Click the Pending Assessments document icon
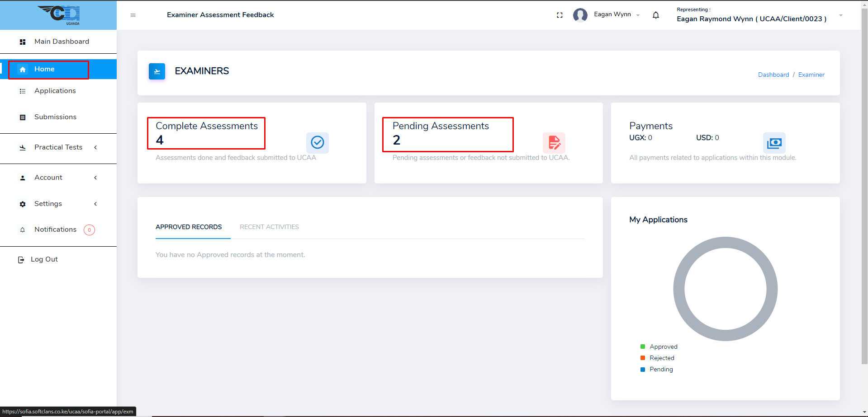Image resolution: width=868 pixels, height=417 pixels. coord(554,143)
